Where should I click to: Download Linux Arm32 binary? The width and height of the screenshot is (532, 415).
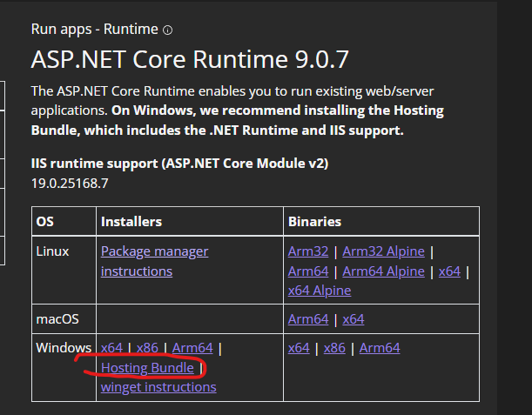tap(308, 251)
